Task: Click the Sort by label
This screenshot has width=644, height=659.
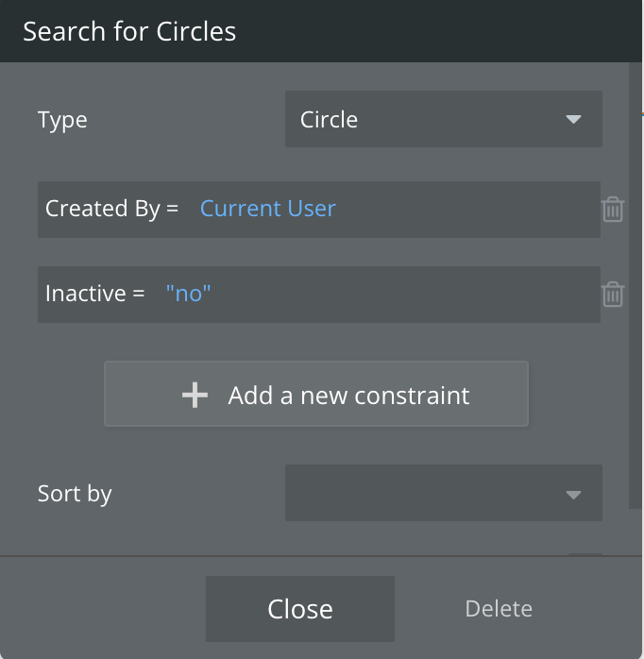Action: 75,494
